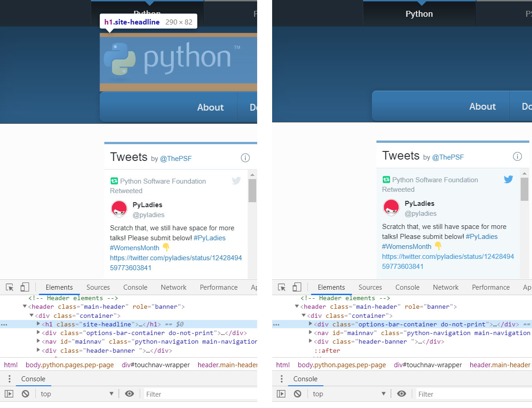532x408 pixels.
Task: Toggle the device toolbar icon in left DevTools
Action: (x=25, y=287)
